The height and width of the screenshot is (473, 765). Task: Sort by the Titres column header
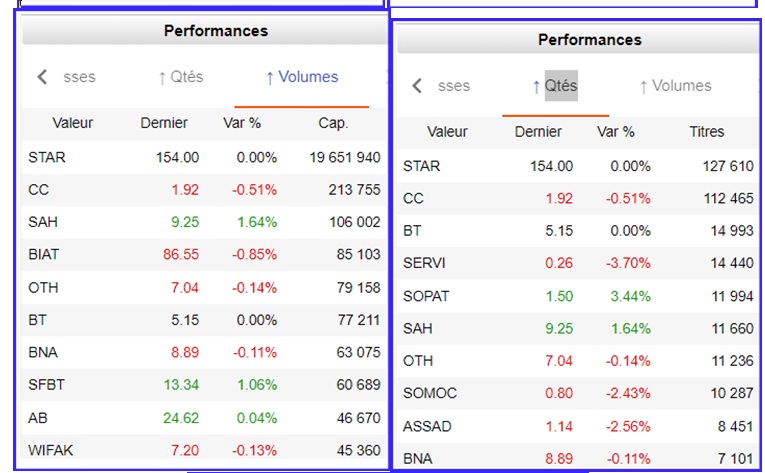pyautogui.click(x=707, y=132)
